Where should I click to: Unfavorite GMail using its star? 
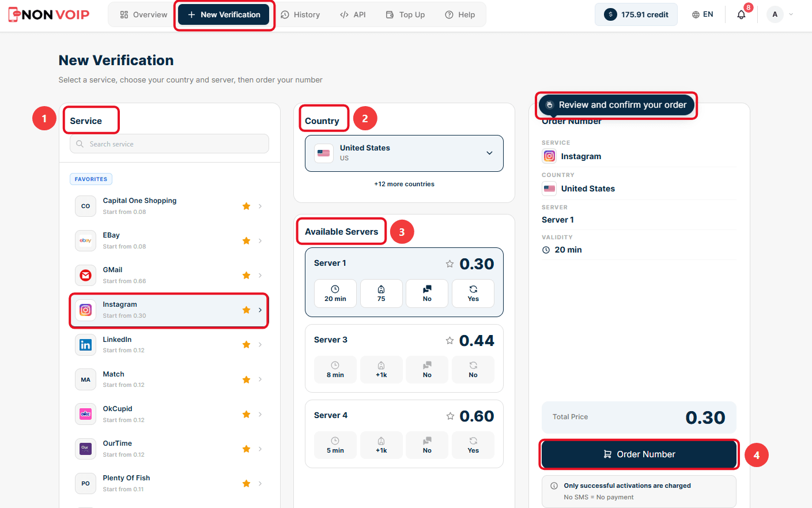point(246,275)
